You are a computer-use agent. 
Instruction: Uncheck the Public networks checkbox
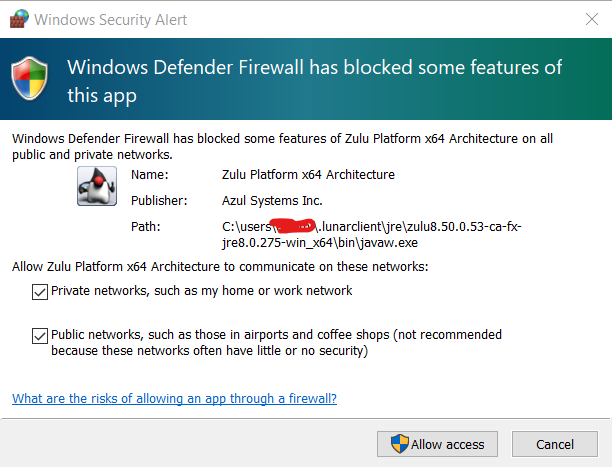(40, 335)
